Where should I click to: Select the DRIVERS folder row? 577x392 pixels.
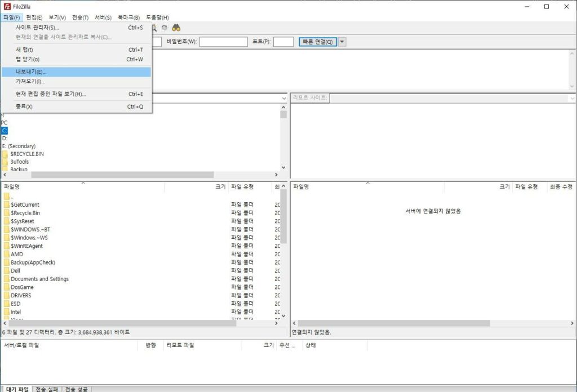click(140, 296)
